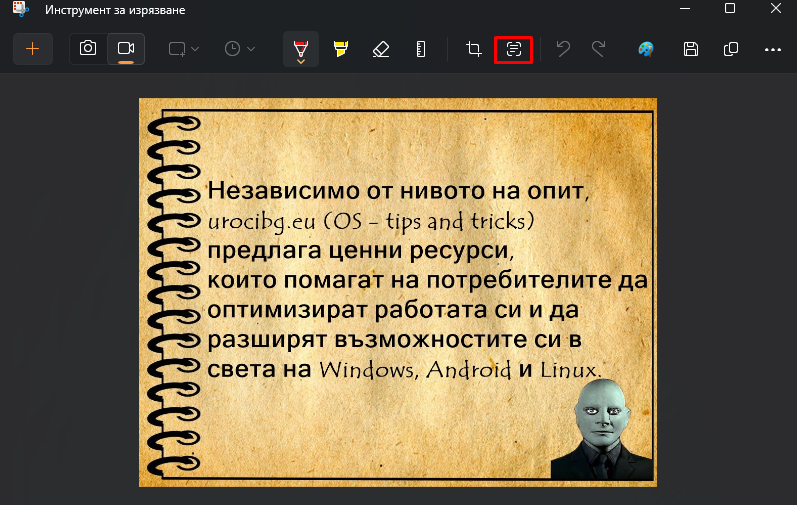Undo the last edit
797x505 pixels.
[563, 49]
